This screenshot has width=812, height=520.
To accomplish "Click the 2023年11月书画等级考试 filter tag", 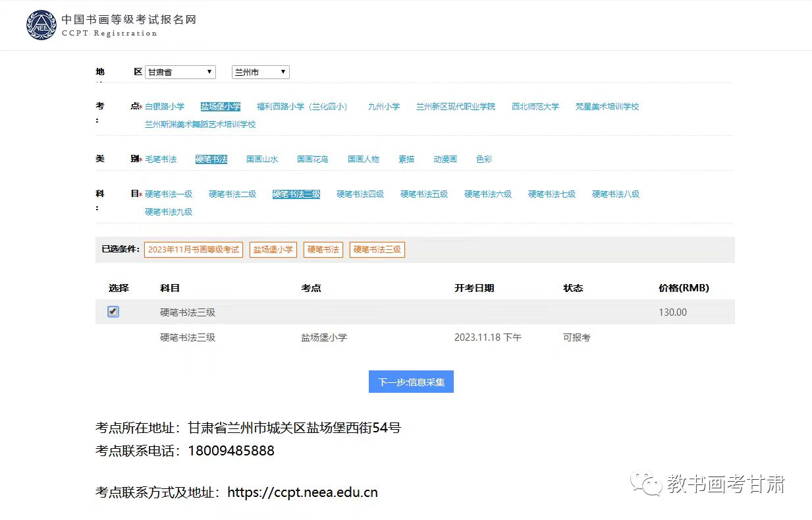I will (x=194, y=250).
